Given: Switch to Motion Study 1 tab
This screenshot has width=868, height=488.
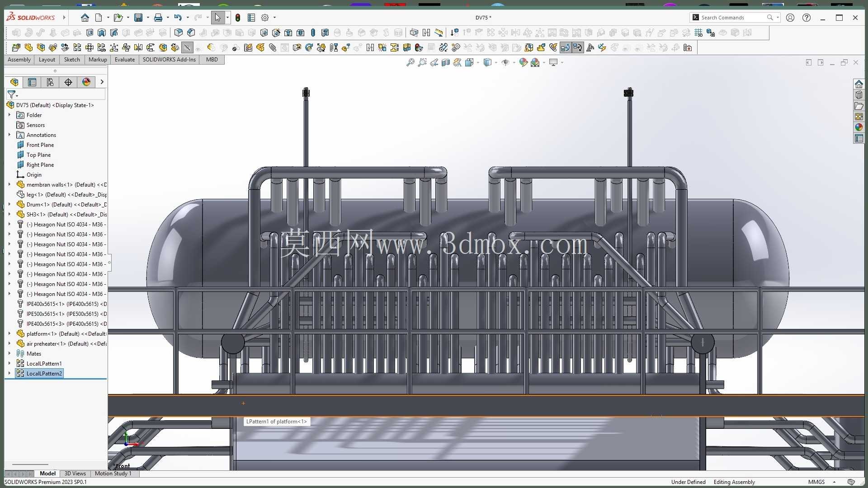Looking at the screenshot, I should click(113, 474).
